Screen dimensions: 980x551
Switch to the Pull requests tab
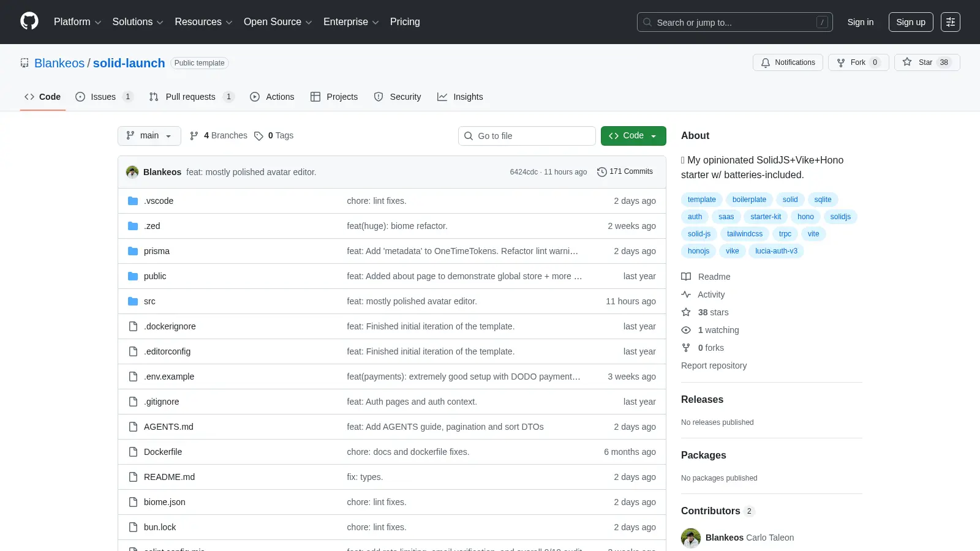191,97
